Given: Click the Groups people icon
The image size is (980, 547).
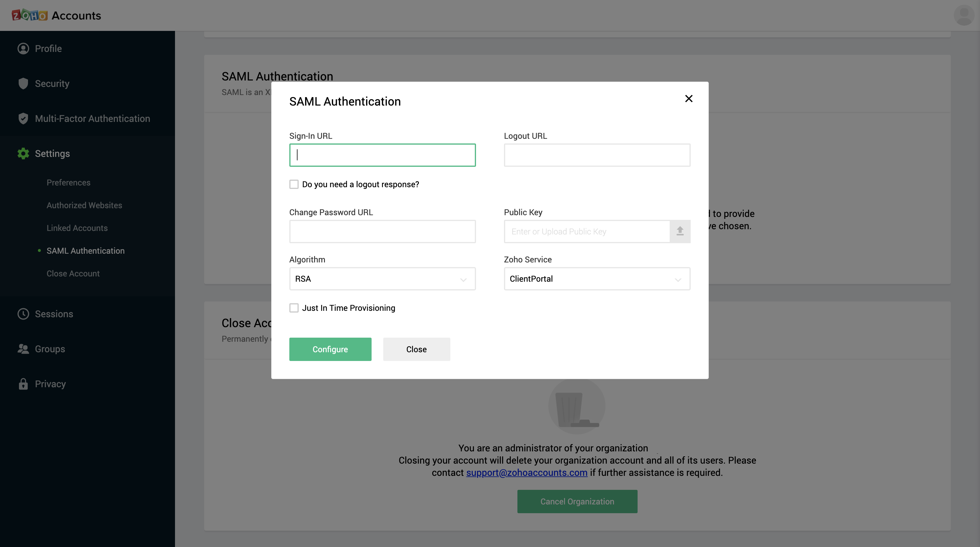Looking at the screenshot, I should point(23,349).
